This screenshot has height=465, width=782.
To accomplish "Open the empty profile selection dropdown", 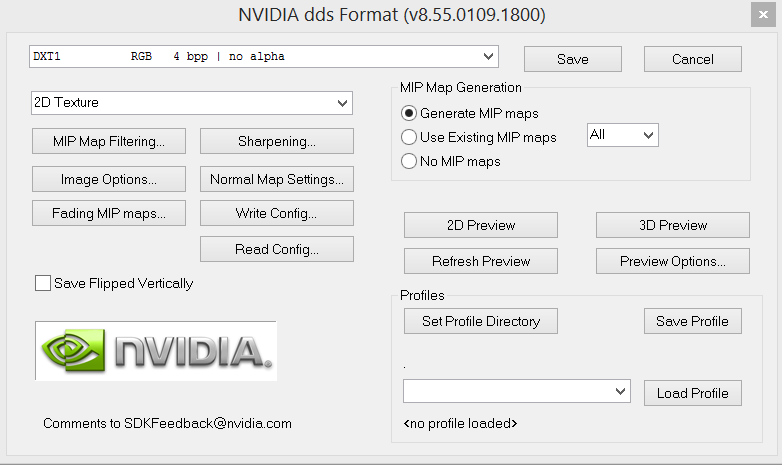I will [x=517, y=391].
